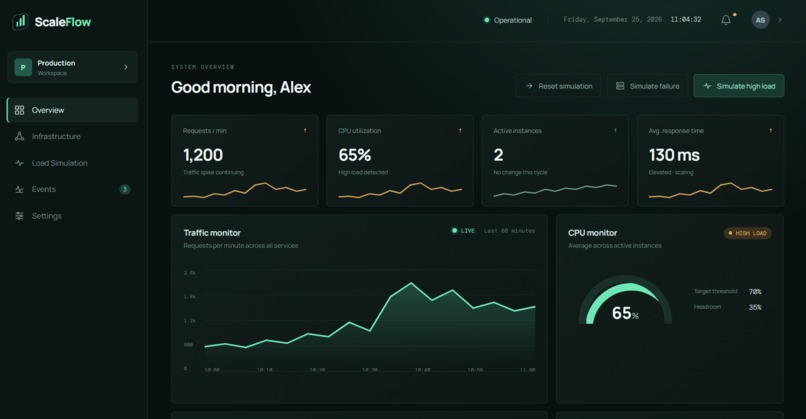Click the Events count badge 3

tap(125, 189)
